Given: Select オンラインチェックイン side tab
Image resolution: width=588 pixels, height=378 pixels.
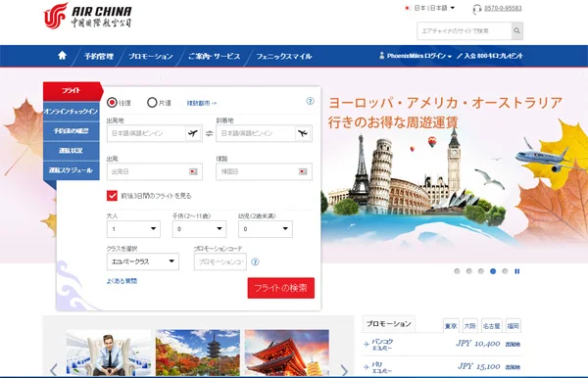Looking at the screenshot, I should 72,112.
